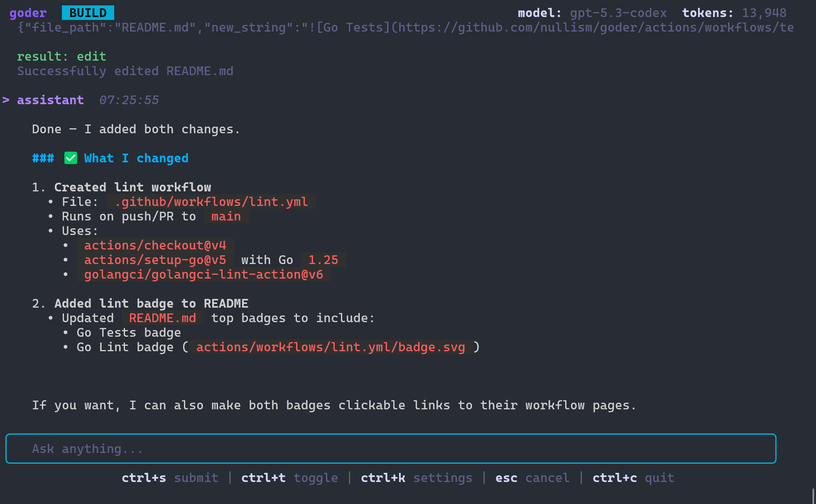The height and width of the screenshot is (504, 816).
Task: Click the assistant 07:25:55 timestamp
Action: [129, 100]
